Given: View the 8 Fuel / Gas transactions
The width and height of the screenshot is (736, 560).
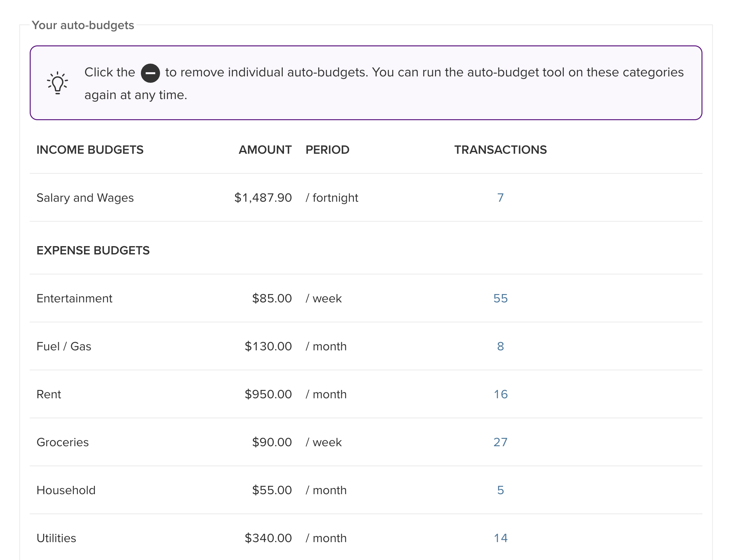Looking at the screenshot, I should pos(500,346).
